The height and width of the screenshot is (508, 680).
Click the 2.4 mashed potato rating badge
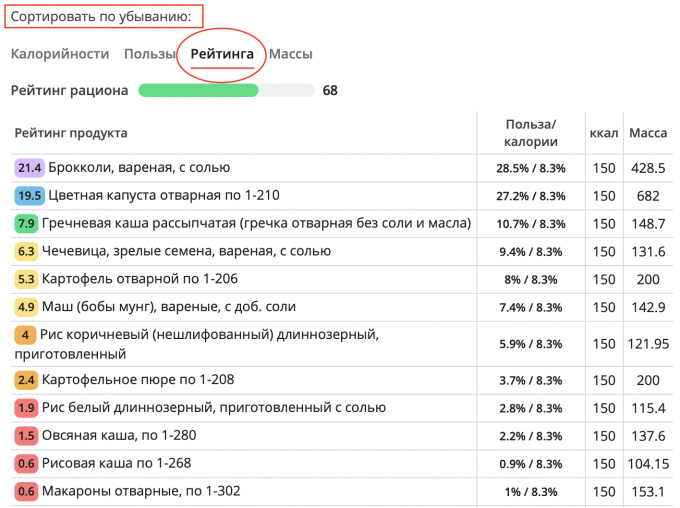tap(27, 380)
